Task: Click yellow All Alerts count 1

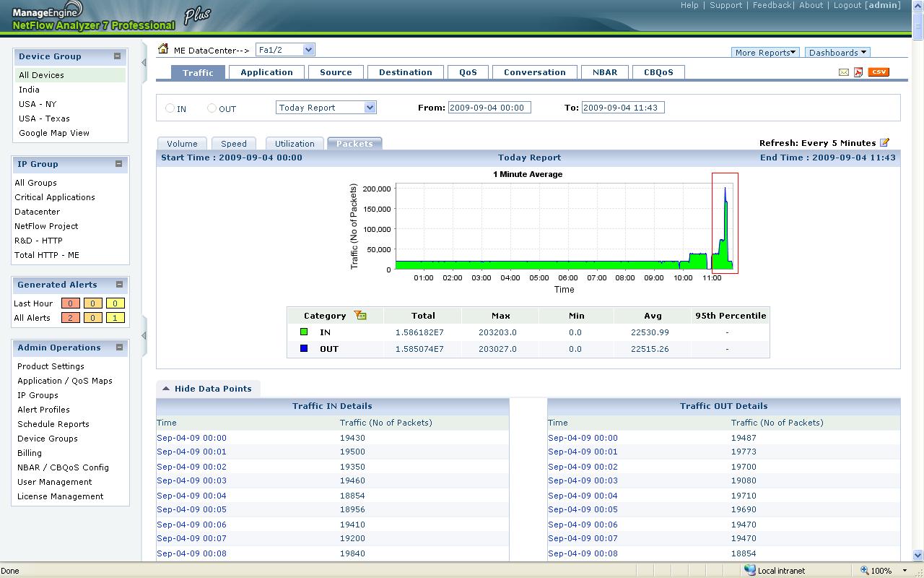Action: [115, 318]
